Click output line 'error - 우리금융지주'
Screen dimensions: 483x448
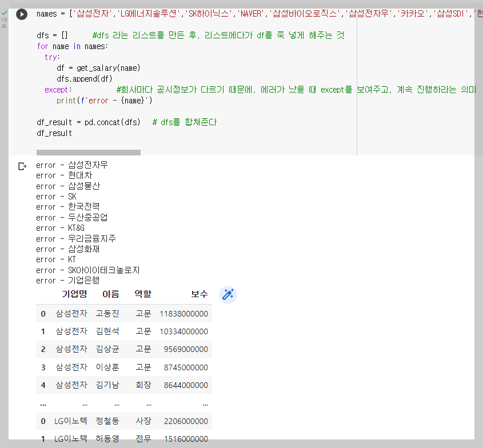76,239
